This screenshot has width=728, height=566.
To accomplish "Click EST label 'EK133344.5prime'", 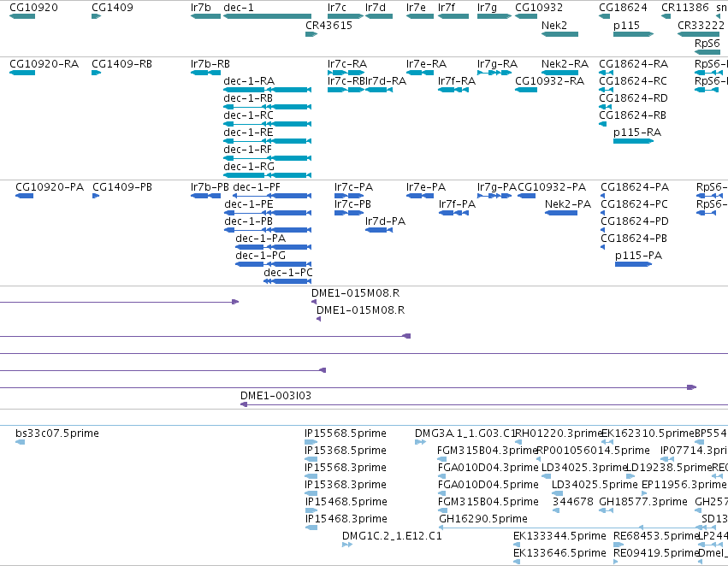I will (x=560, y=536).
